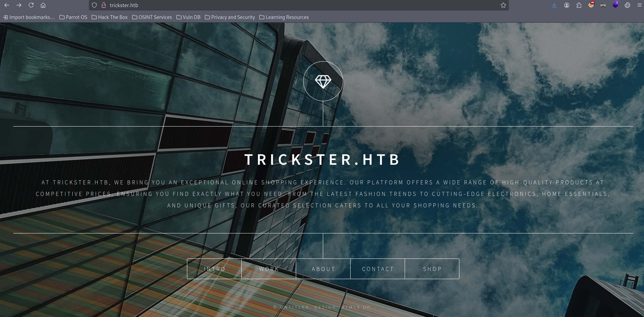The width and height of the screenshot is (644, 317).
Task: Open the cookie manager extension icon
Action: coord(627,5)
